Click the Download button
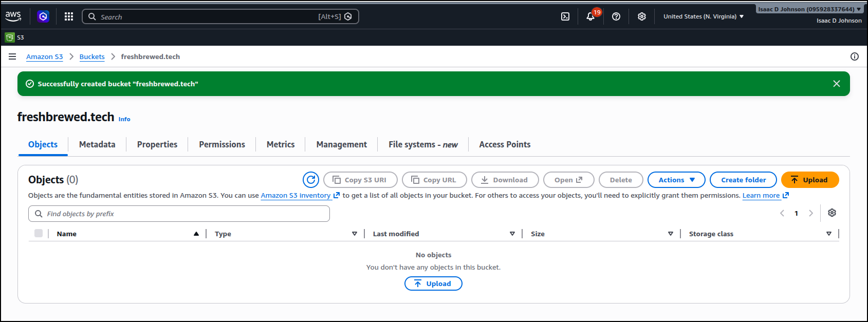The height and width of the screenshot is (322, 868). pos(505,180)
